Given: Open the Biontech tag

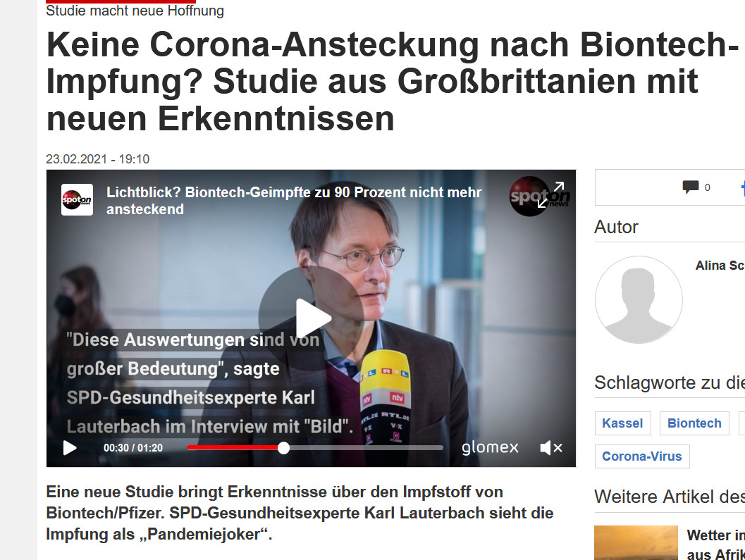Looking at the screenshot, I should [694, 423].
